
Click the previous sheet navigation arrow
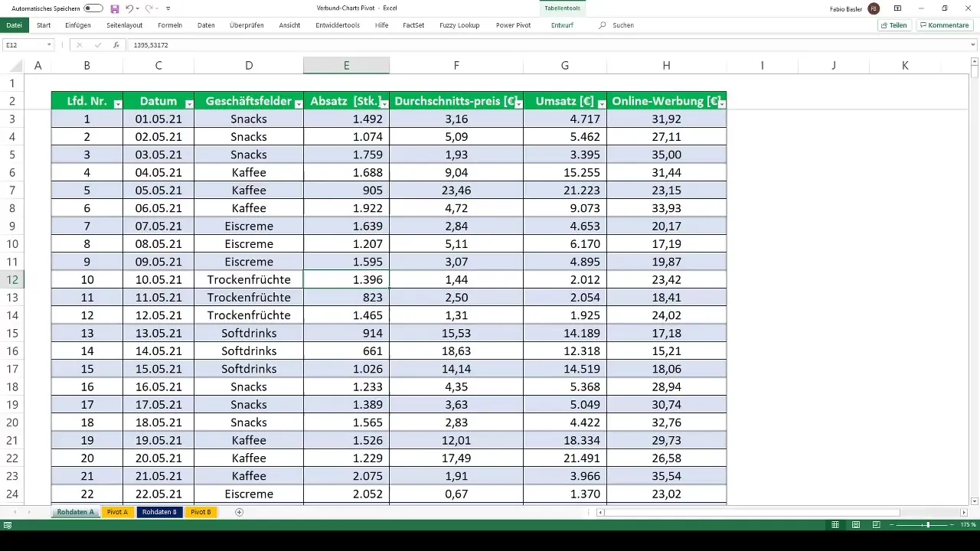click(x=16, y=512)
